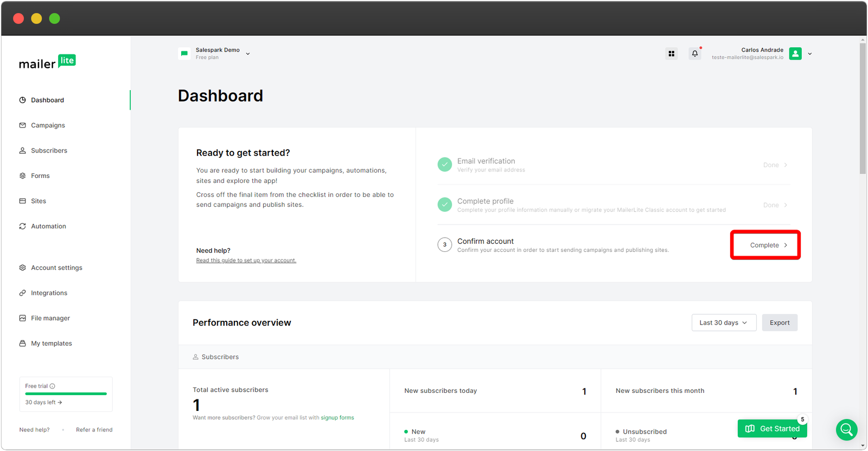
Task: Click the page vertical scrollbar
Action: pos(863,109)
